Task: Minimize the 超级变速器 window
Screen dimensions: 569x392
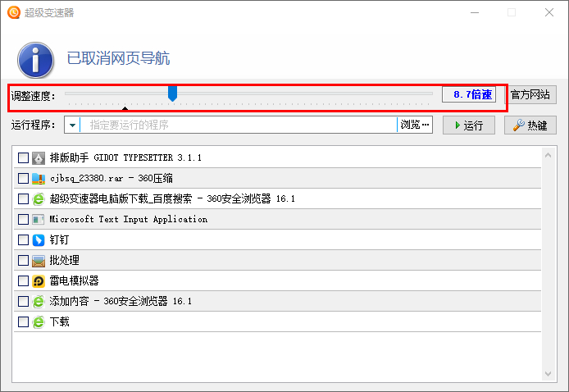Action: pyautogui.click(x=475, y=12)
